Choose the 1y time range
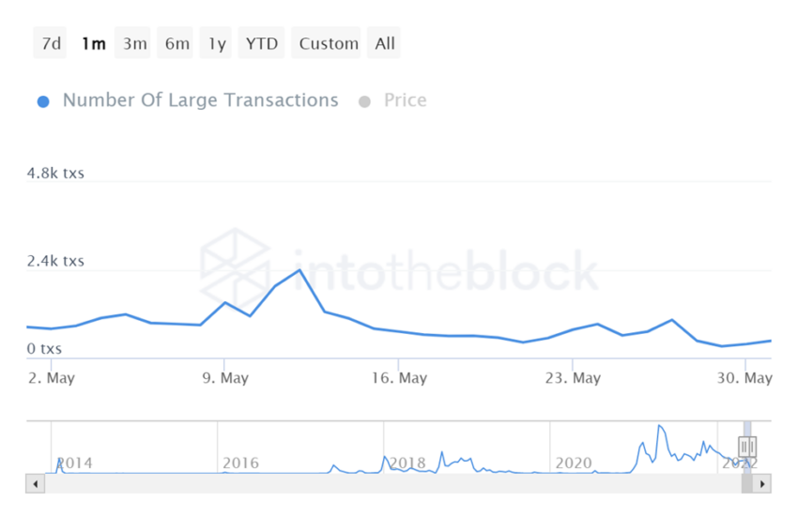Screen dimensions: 798x532 (x=217, y=43)
